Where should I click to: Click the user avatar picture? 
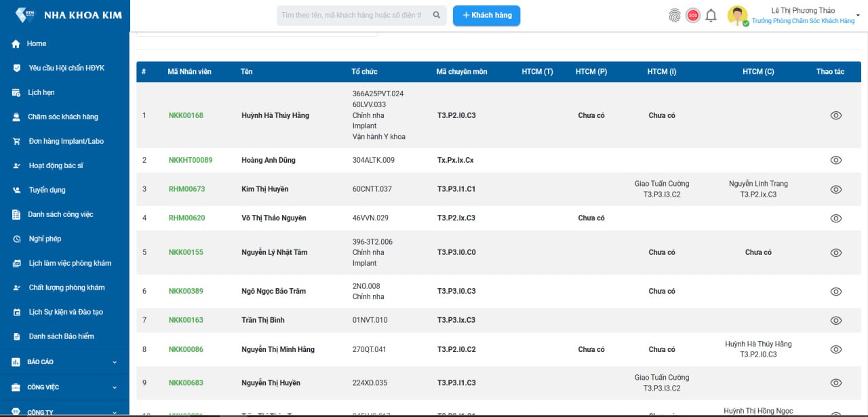(737, 16)
